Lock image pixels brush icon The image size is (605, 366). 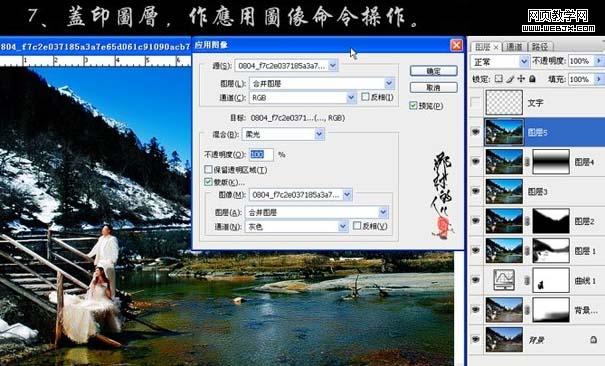tap(510, 79)
